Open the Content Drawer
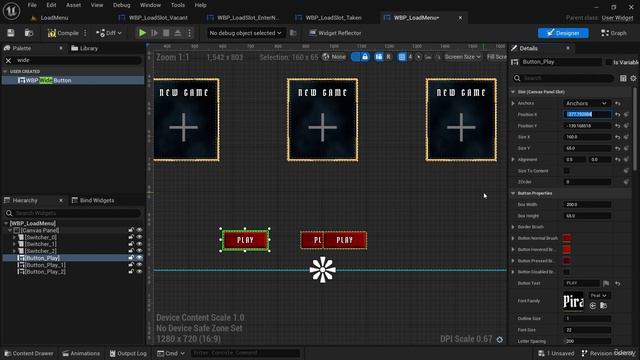Image resolution: width=640 pixels, height=360 pixels. pos(29,353)
